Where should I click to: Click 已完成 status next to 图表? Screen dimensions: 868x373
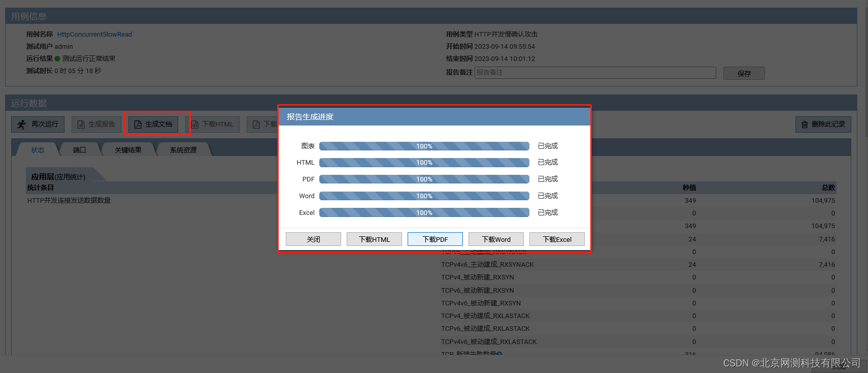pos(548,146)
